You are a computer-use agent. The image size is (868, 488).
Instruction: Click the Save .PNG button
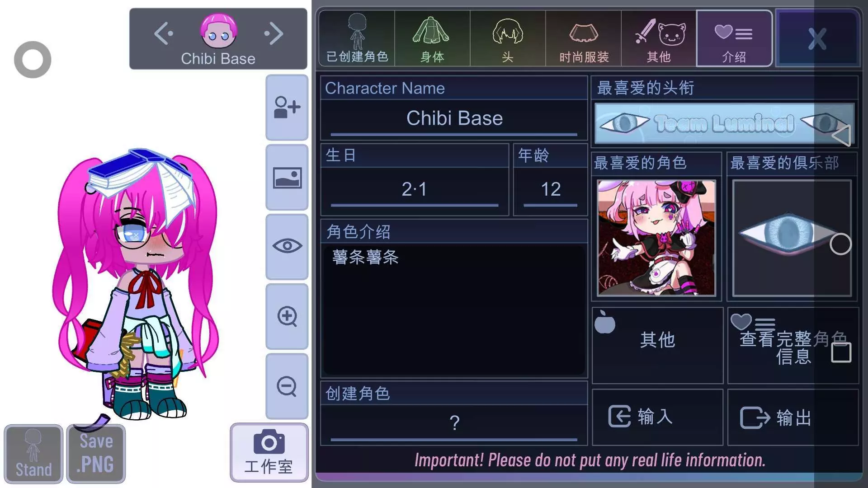pyautogui.click(x=96, y=454)
